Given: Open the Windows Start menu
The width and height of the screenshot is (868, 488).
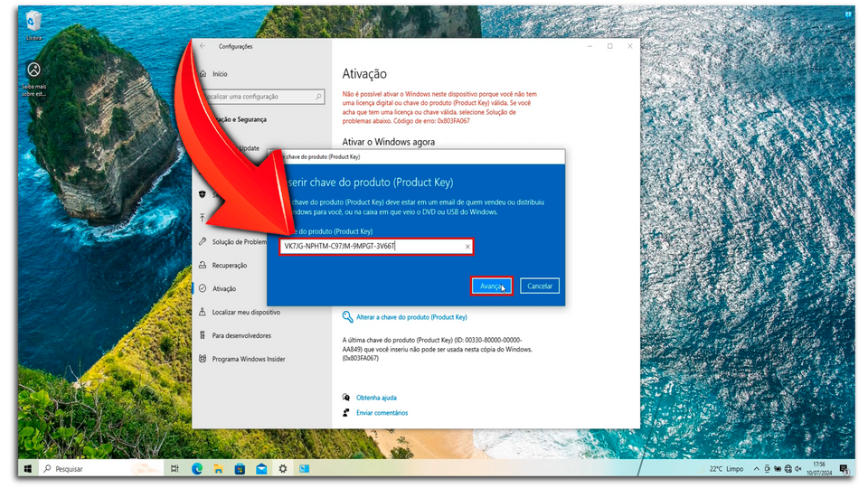Looking at the screenshot, I should click(28, 469).
